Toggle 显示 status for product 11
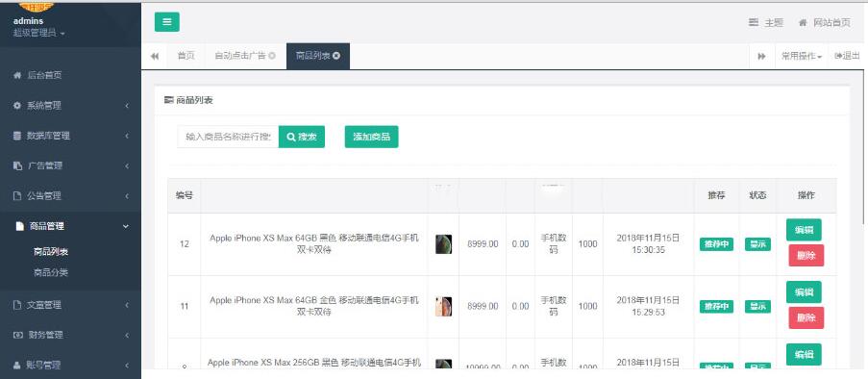The height and width of the screenshot is (379, 868). [757, 307]
